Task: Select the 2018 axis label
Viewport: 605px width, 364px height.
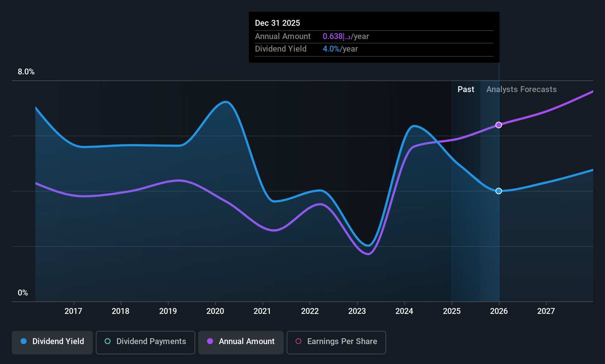Action: point(120,311)
